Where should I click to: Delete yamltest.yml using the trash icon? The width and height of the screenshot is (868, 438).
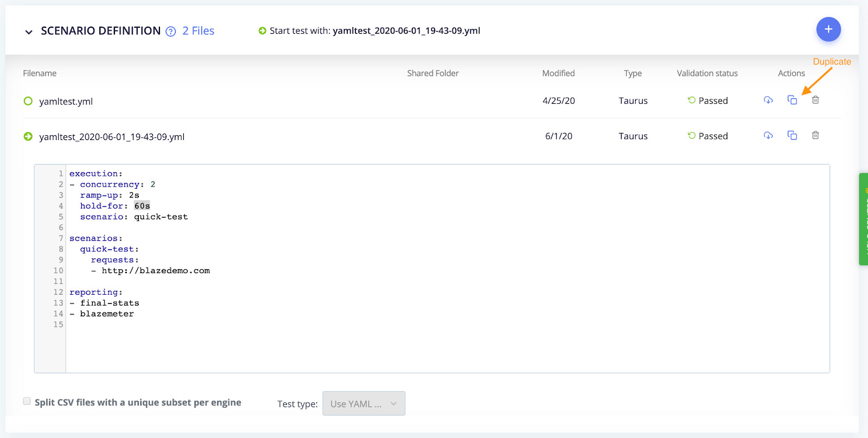click(815, 100)
